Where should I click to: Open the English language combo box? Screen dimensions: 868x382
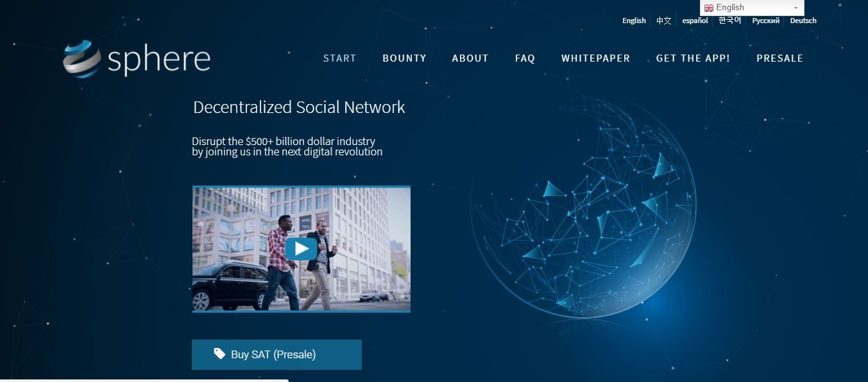tap(752, 8)
